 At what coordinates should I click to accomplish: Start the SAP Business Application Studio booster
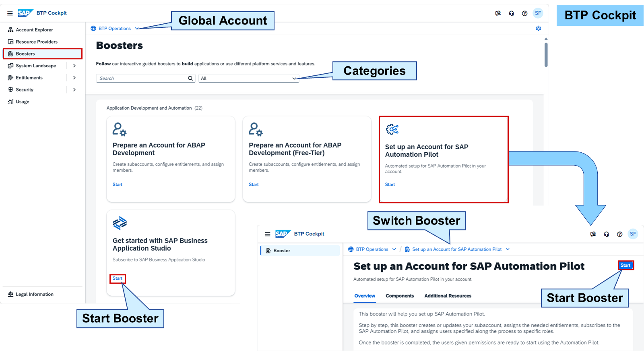118,278
